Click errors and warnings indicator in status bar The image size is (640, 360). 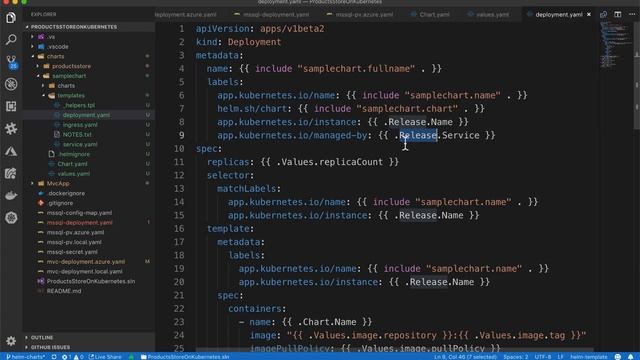tap(73, 357)
